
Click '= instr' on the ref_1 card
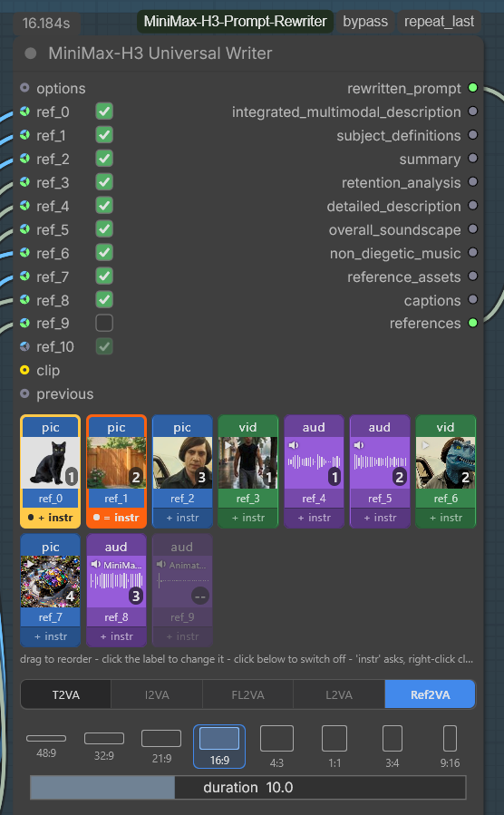click(116, 518)
